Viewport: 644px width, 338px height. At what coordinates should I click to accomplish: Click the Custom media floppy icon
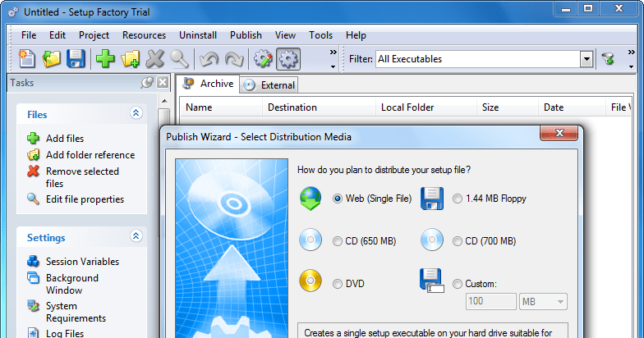pos(432,281)
